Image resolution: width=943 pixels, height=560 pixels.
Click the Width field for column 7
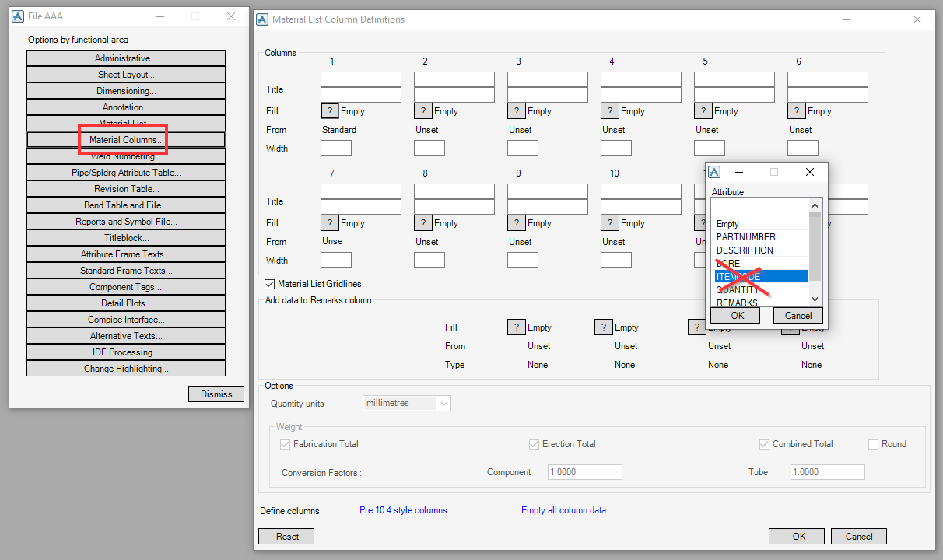click(336, 260)
